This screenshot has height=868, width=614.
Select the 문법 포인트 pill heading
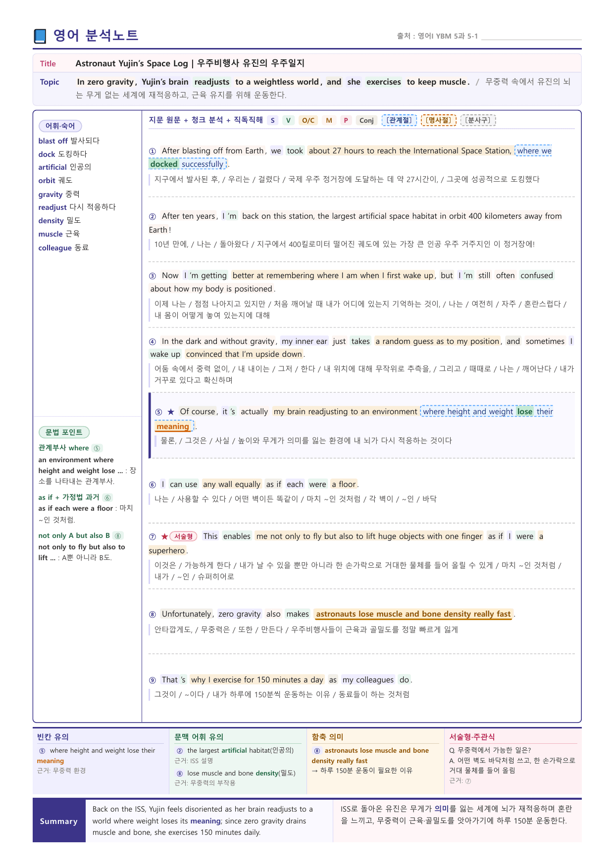[64, 432]
